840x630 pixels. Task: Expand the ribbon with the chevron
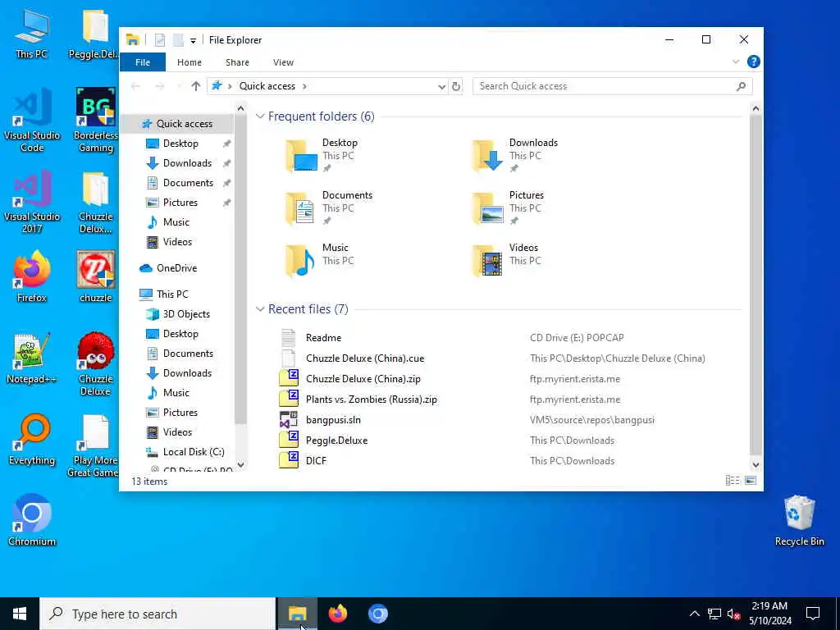coord(736,62)
